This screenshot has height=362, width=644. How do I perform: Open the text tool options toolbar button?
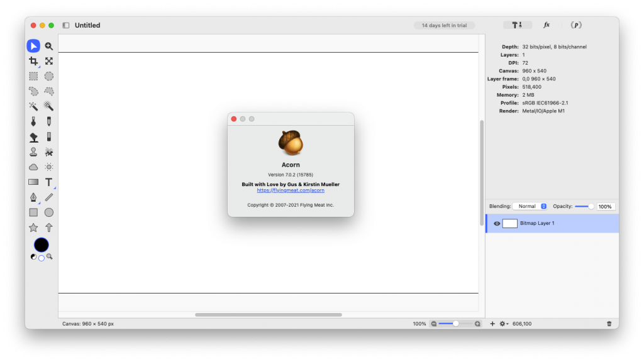[518, 25]
